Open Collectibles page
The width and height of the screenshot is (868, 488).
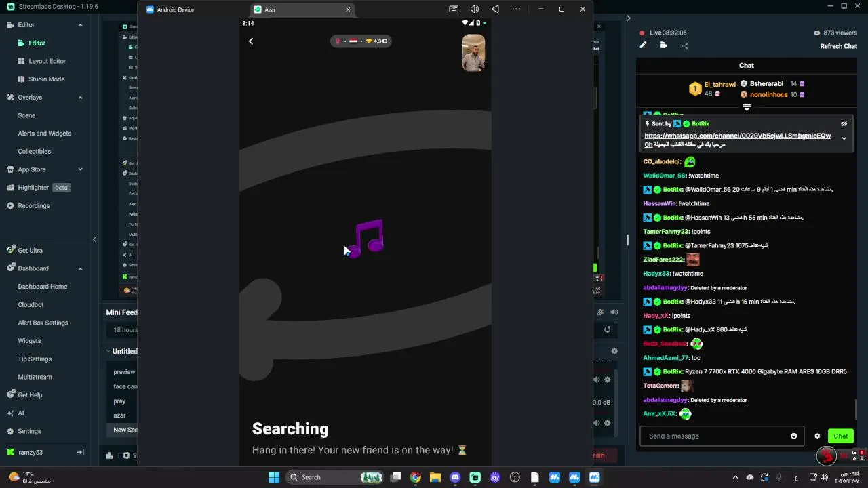tap(35, 151)
